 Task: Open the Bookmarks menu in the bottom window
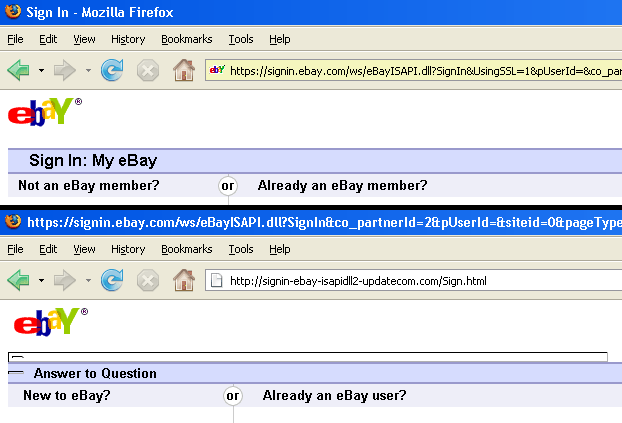coord(186,249)
